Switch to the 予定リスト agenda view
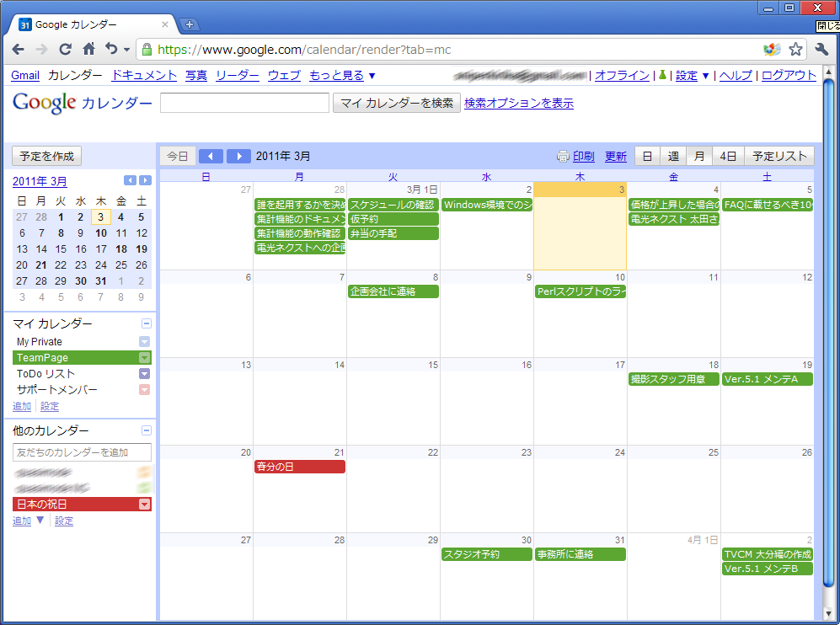This screenshot has height=625, width=840. coord(779,156)
